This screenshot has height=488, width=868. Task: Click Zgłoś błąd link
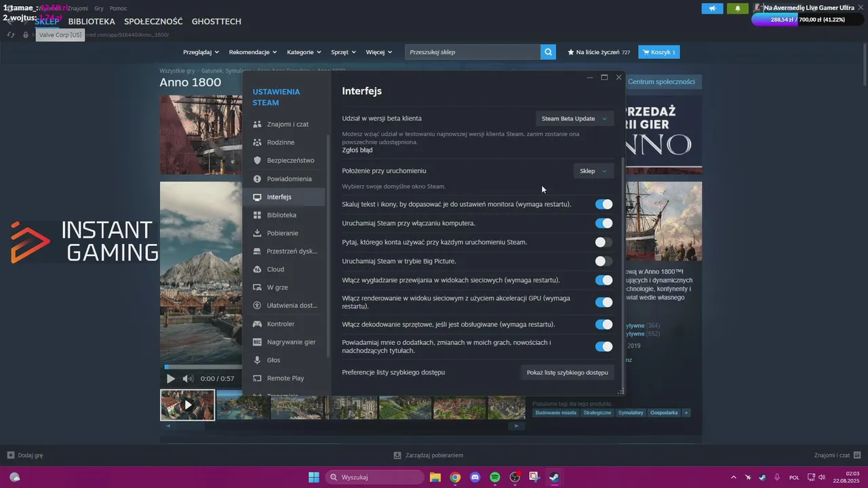(x=357, y=150)
